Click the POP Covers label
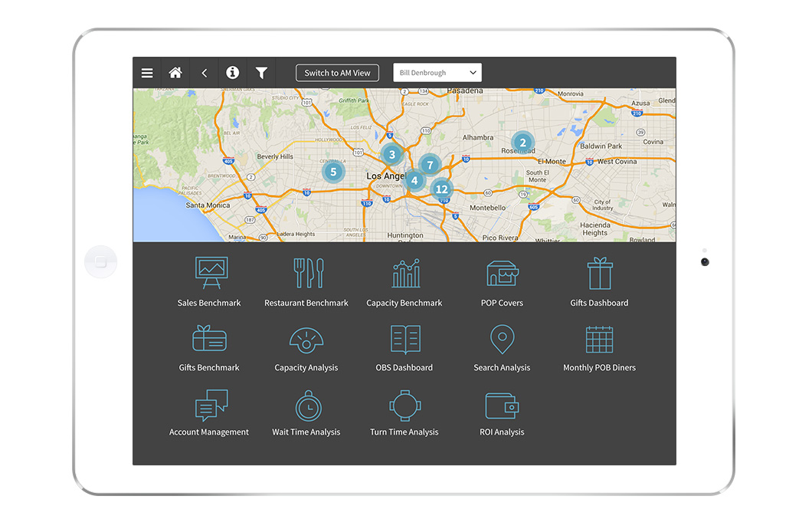 pyautogui.click(x=502, y=303)
